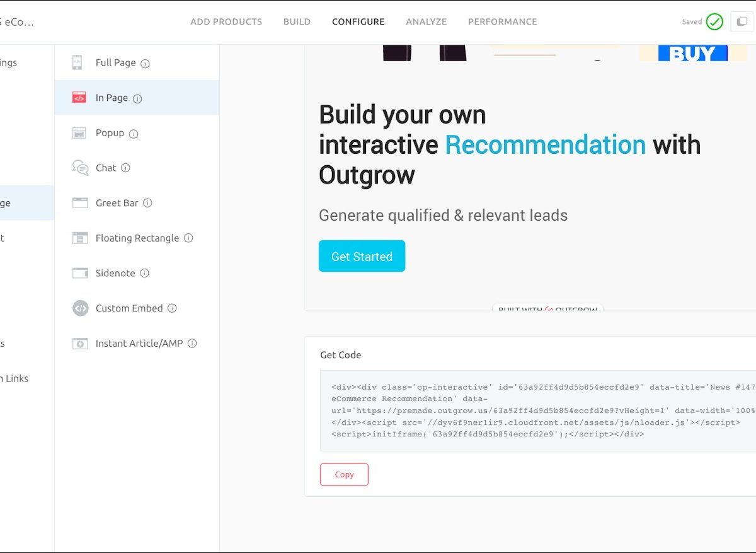Click inside the embed code text box
The image size is (756, 553).
pos(535,410)
